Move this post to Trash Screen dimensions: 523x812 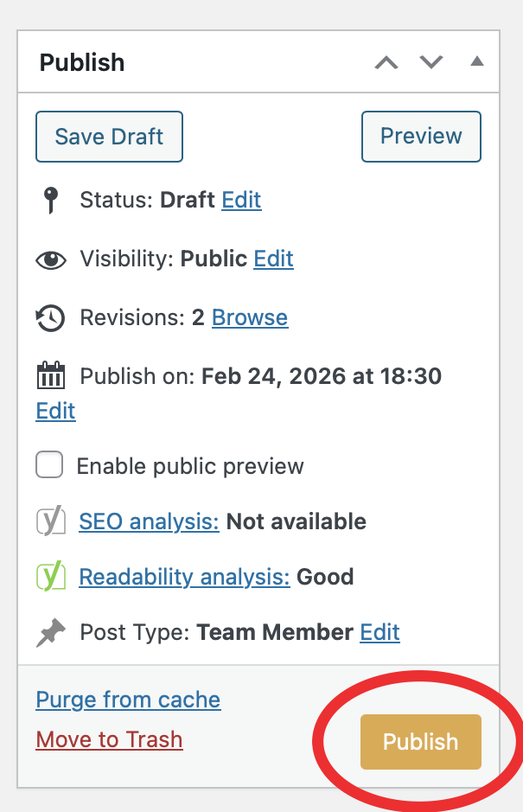click(109, 739)
